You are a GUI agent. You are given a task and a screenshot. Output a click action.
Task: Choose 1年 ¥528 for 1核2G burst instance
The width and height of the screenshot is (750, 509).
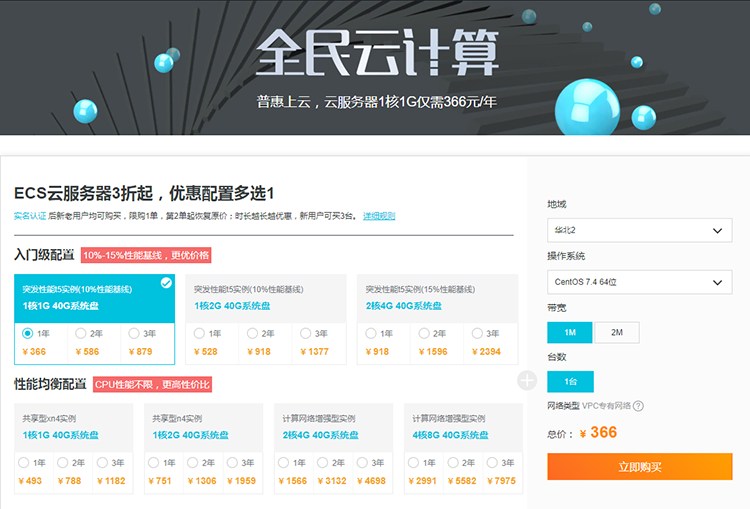[199, 333]
